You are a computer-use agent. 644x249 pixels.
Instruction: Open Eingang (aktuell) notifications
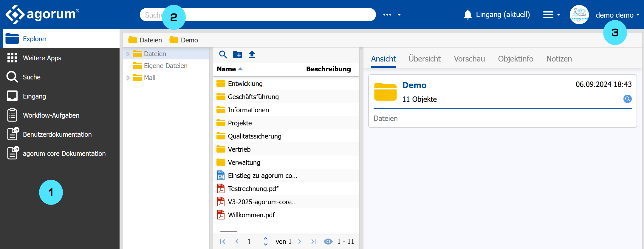point(503,15)
